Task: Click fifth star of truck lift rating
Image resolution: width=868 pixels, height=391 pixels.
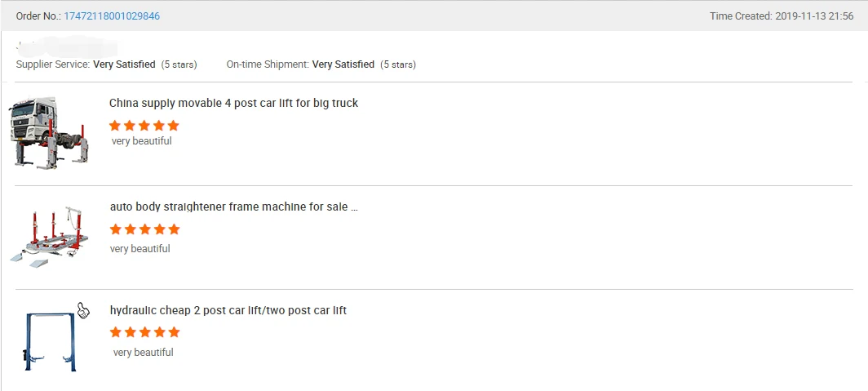Action: 173,126
